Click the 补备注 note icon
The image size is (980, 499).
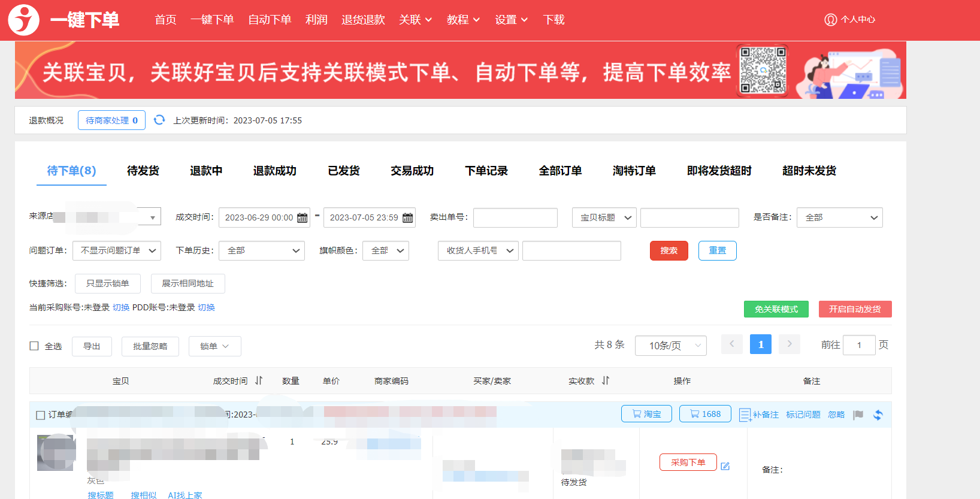(x=745, y=415)
